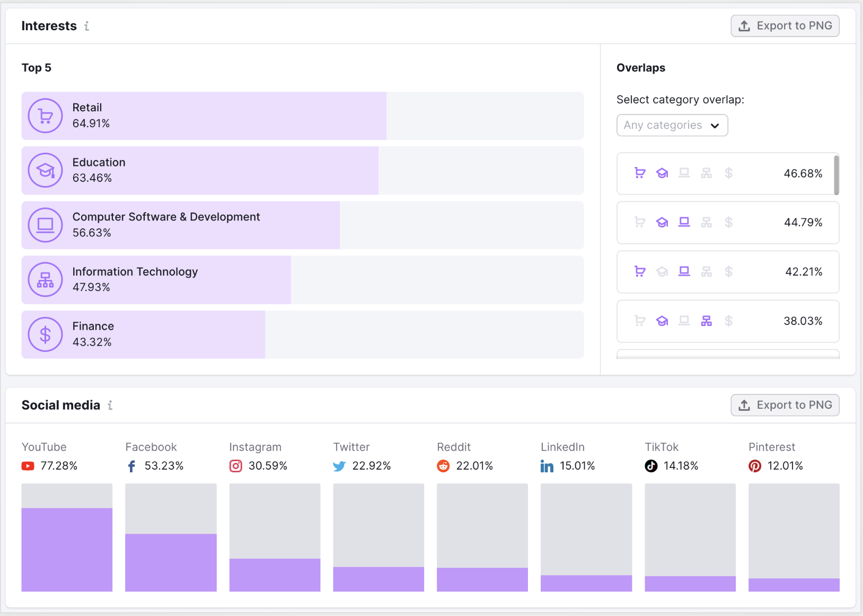Click the Reddit purple bar
The height and width of the screenshot is (616, 863).
coord(482,580)
